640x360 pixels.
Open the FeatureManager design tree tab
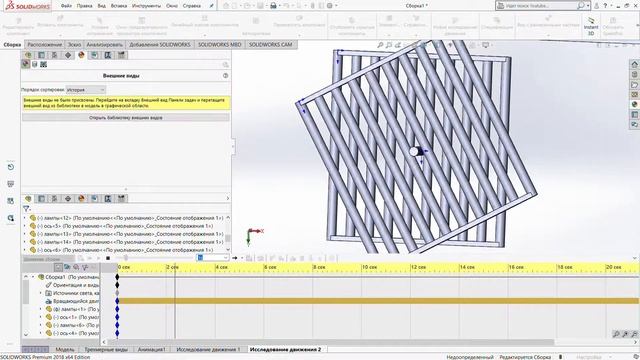28,55
